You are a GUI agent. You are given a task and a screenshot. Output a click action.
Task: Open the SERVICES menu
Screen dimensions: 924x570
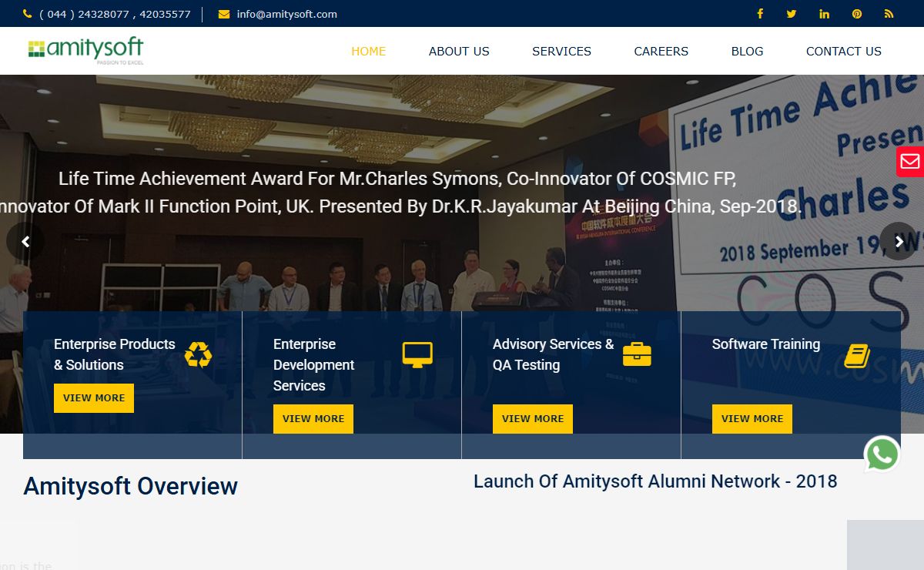(x=562, y=52)
